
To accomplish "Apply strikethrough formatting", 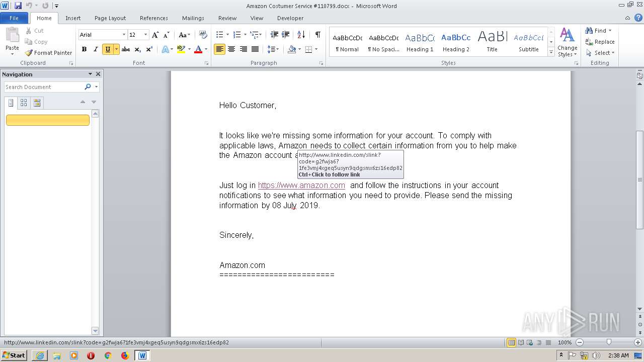I will coord(126,49).
